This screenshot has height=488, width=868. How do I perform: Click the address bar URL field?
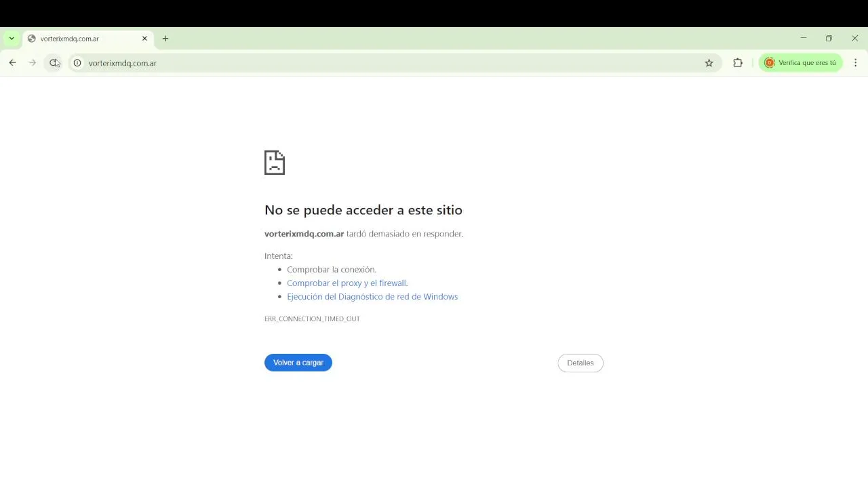[x=393, y=63]
